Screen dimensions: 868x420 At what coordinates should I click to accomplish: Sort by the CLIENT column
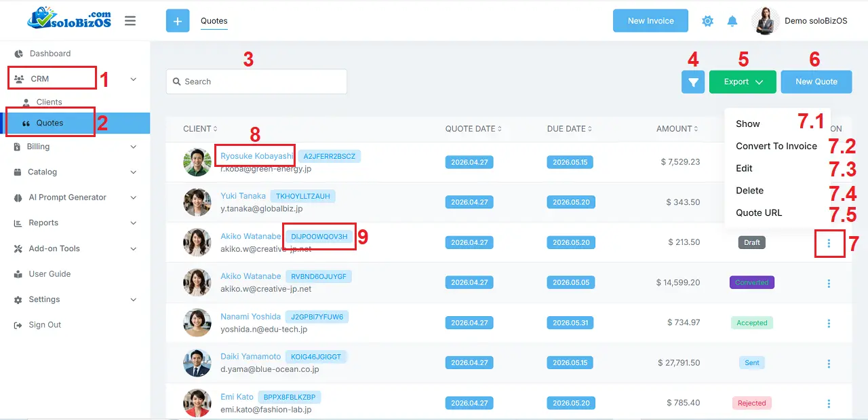(x=200, y=129)
